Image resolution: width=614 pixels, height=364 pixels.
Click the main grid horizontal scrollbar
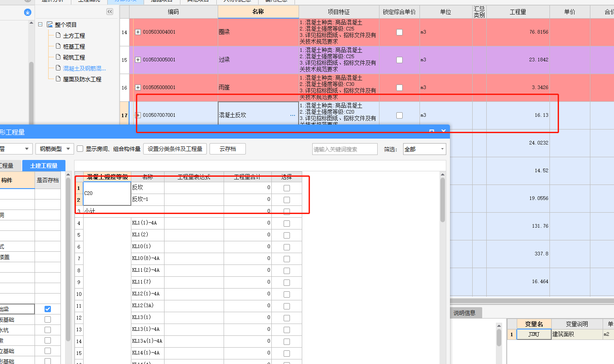(532, 301)
